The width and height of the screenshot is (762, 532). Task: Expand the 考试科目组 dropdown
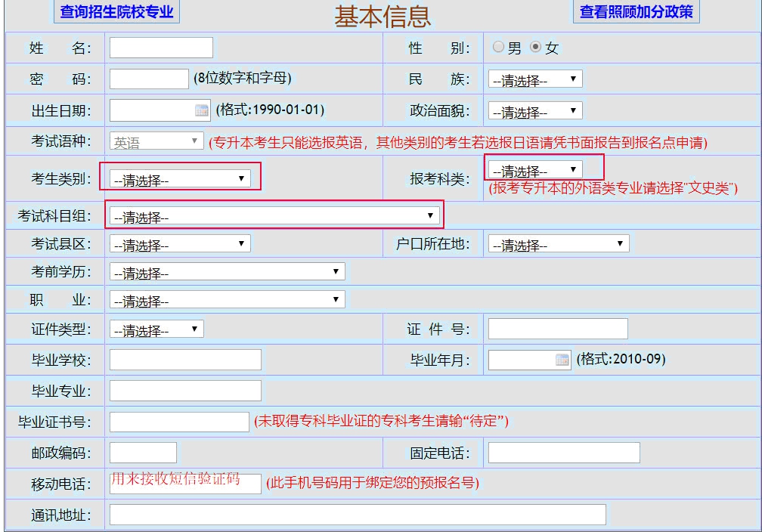pyautogui.click(x=274, y=215)
